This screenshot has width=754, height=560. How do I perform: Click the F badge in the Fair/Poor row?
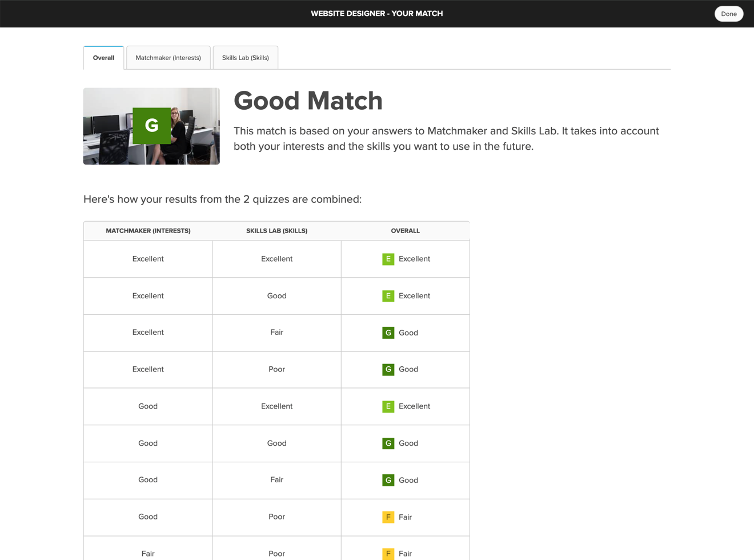(388, 554)
